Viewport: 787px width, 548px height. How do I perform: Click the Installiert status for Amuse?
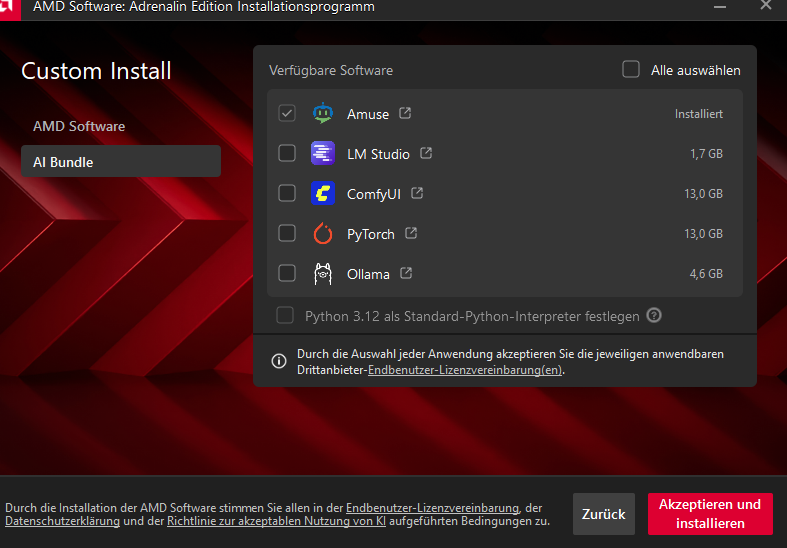point(699,114)
